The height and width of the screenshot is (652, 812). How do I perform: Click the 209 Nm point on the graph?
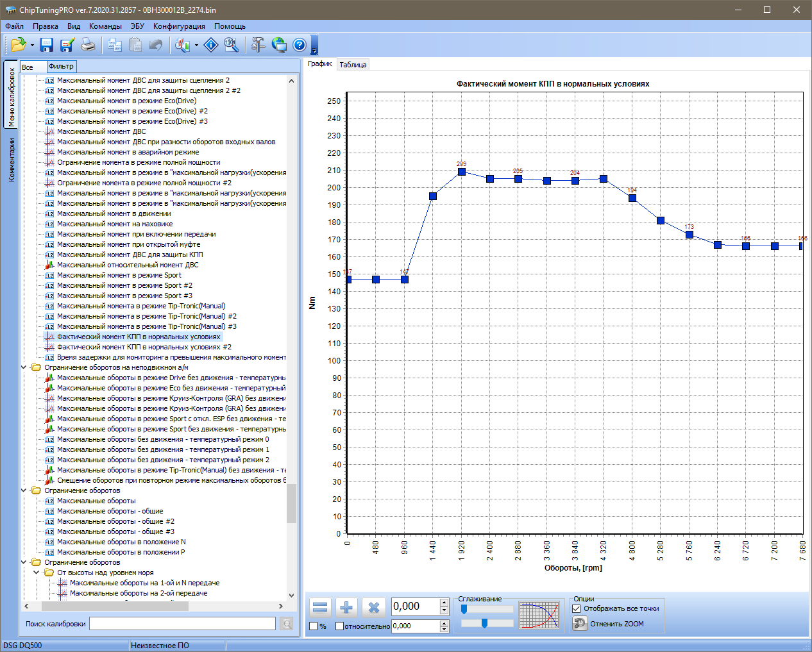(461, 172)
